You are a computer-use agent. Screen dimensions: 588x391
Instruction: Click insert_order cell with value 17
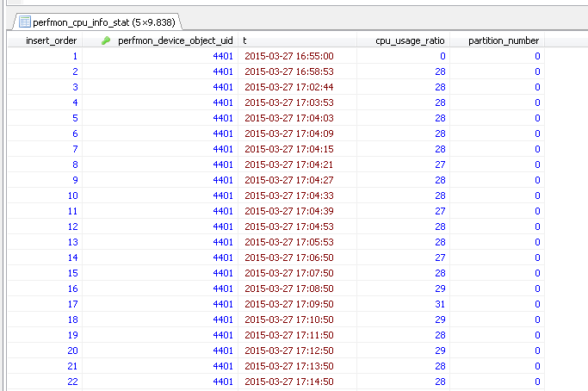45,304
